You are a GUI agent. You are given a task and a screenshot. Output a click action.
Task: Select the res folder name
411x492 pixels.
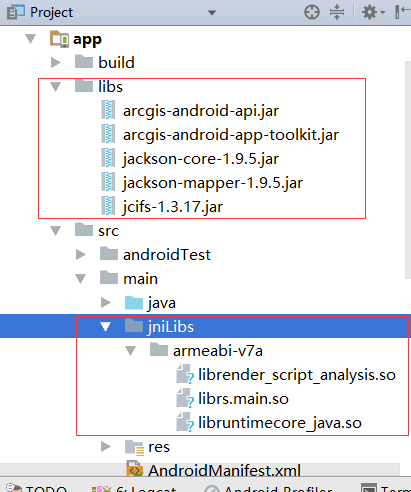159,447
